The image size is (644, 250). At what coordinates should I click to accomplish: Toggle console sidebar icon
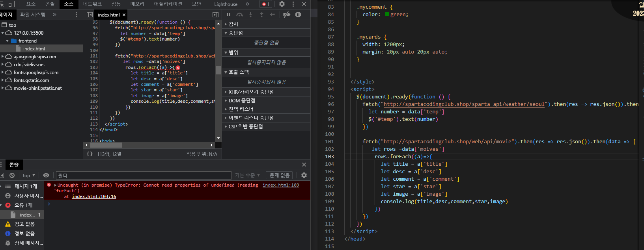[2, 175]
